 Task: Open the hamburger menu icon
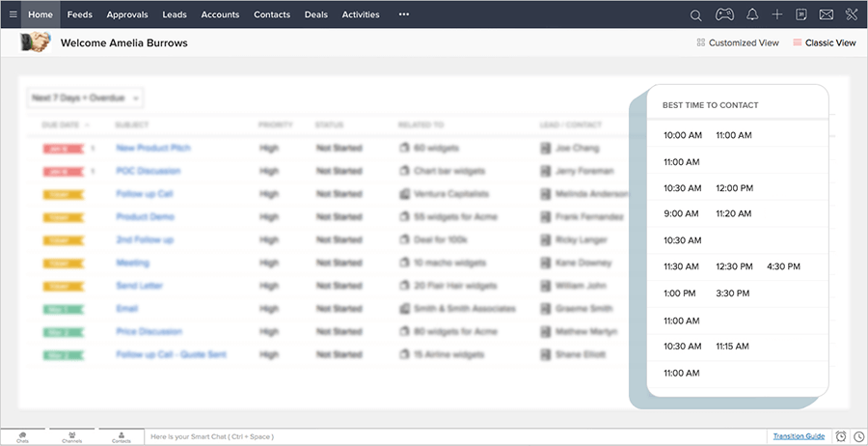click(x=14, y=14)
